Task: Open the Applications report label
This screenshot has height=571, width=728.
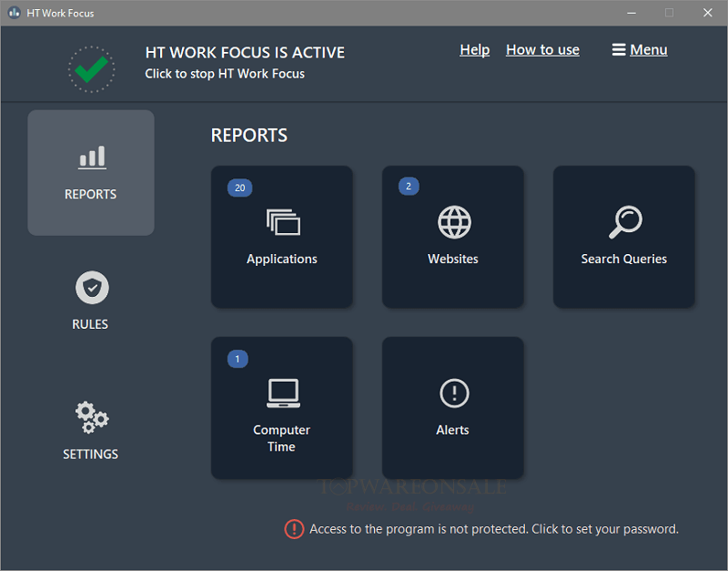Action: [282, 259]
